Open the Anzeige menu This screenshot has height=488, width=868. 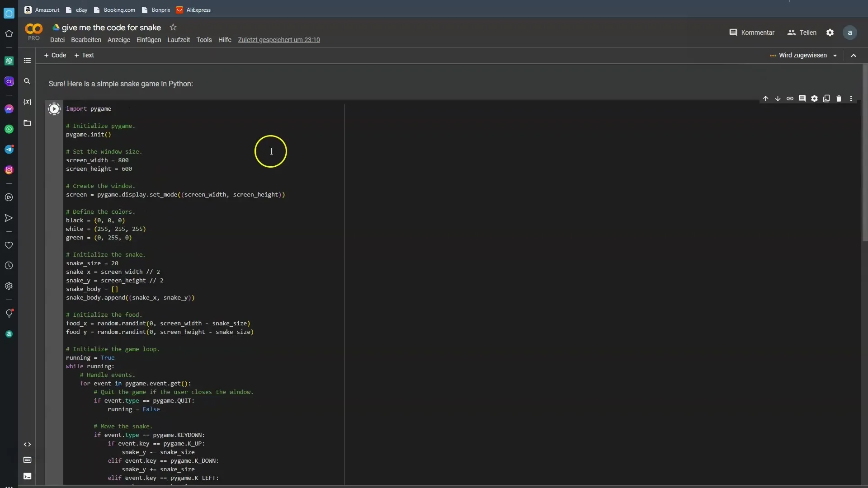119,40
